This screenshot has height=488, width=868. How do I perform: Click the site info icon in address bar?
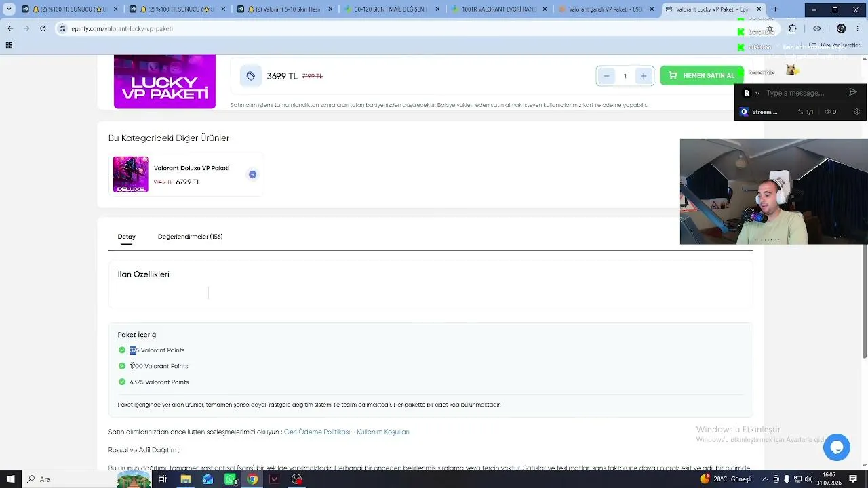coord(62,28)
